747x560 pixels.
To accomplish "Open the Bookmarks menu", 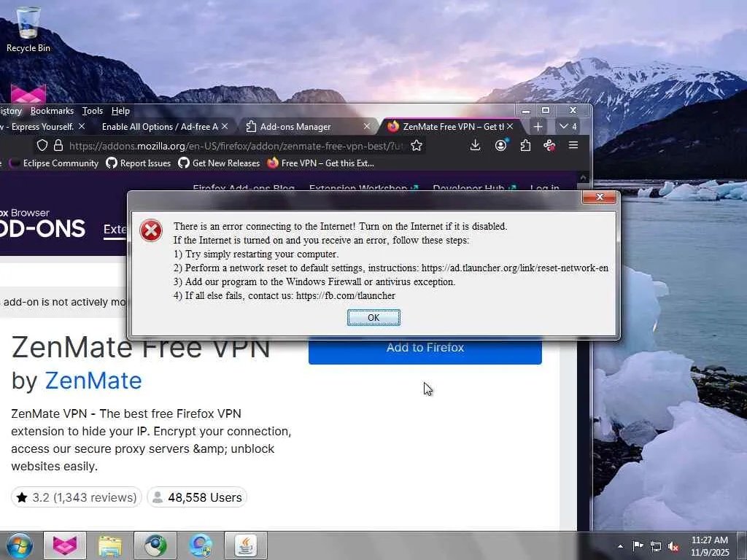I will tap(52, 111).
